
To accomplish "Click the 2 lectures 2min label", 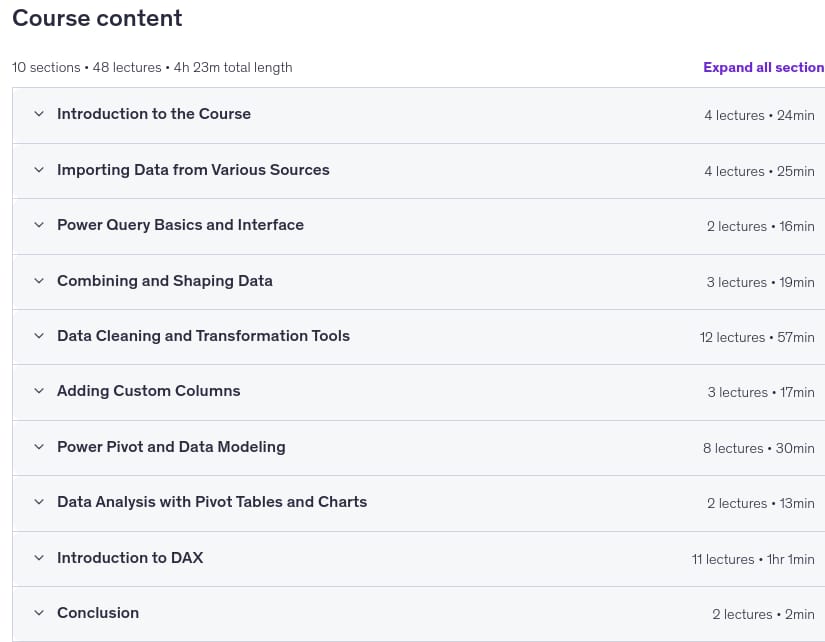I will pyautogui.click(x=763, y=614).
